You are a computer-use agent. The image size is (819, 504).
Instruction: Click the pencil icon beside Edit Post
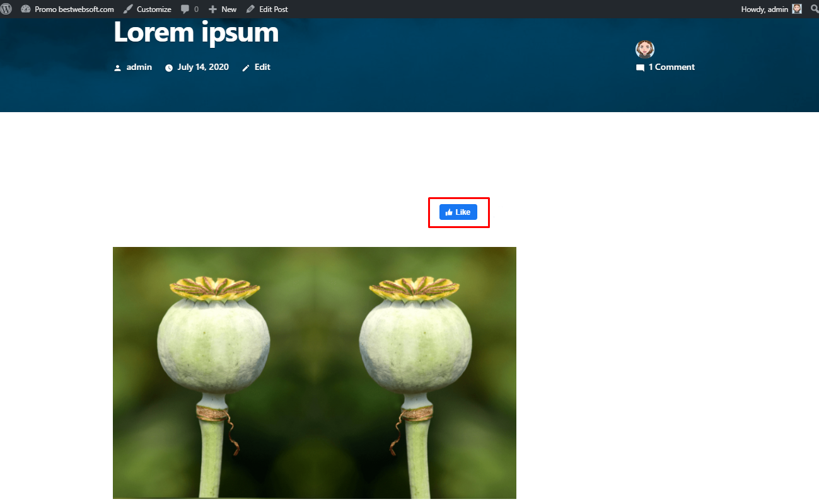(x=250, y=9)
